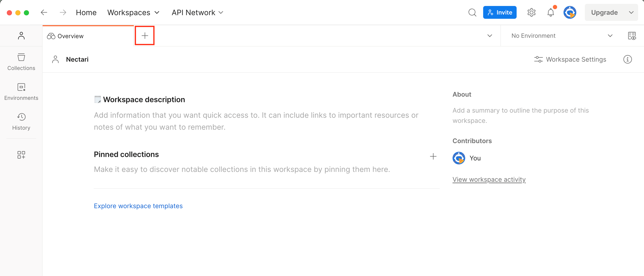Click the workspace description text area
Image resolution: width=644 pixels, height=276 pixels.
pyautogui.click(x=256, y=121)
